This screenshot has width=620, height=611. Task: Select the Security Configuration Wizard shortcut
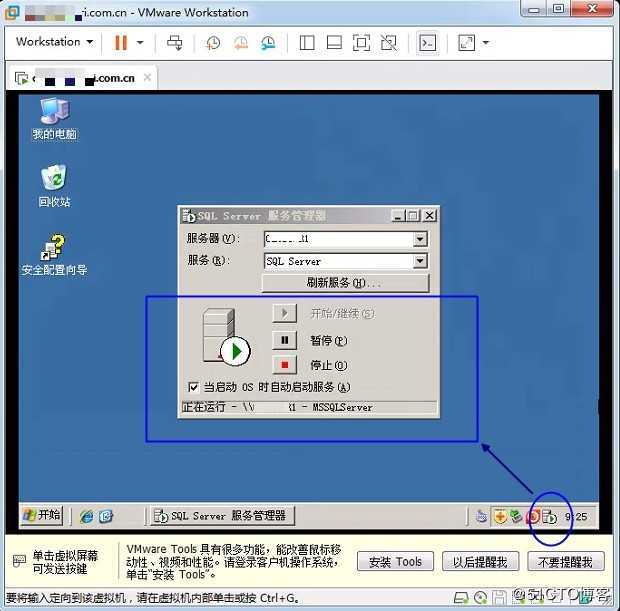point(54,255)
